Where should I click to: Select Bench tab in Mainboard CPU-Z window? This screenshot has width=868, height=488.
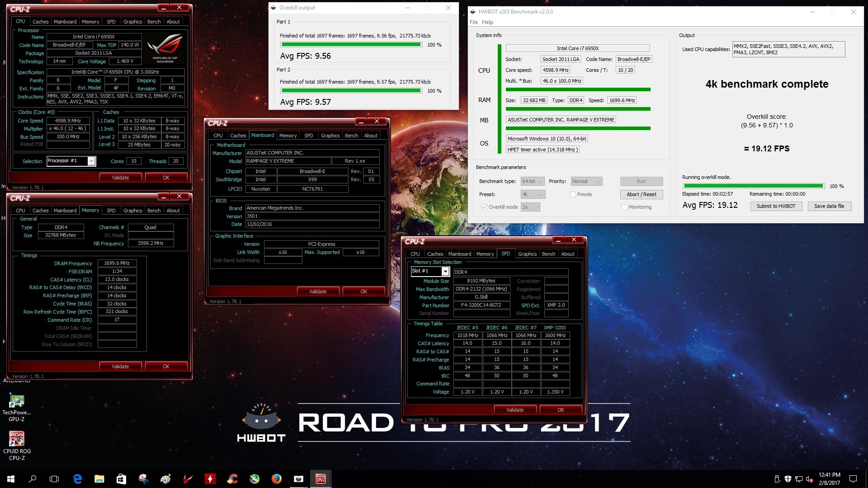coord(351,136)
